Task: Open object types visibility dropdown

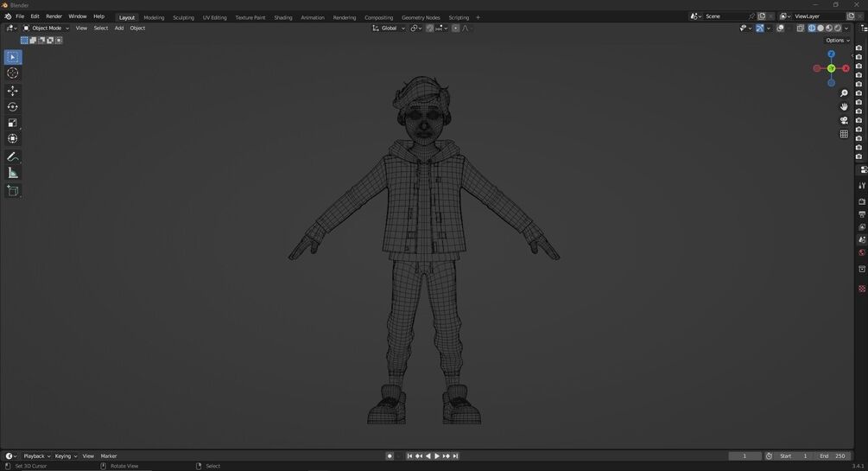Action: (745, 29)
